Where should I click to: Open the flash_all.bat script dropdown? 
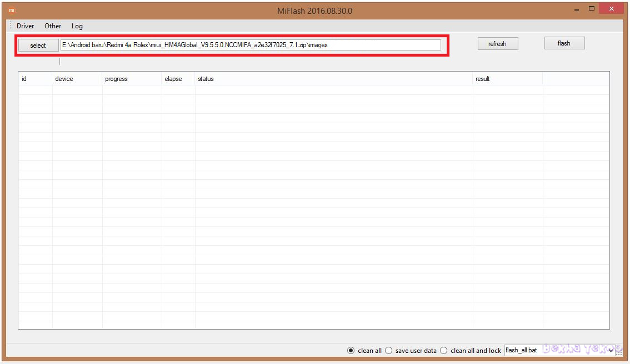tap(559, 350)
